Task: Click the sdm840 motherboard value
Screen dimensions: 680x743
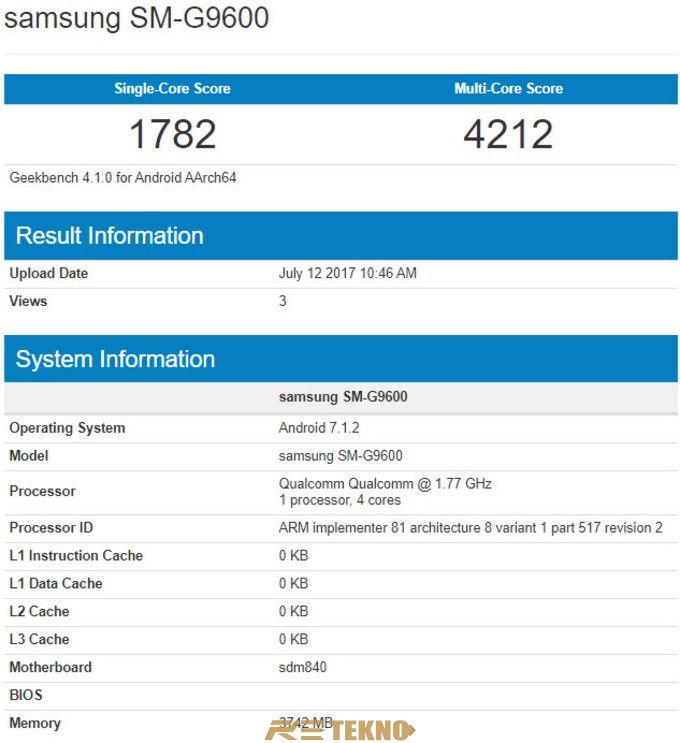Action: click(x=302, y=668)
